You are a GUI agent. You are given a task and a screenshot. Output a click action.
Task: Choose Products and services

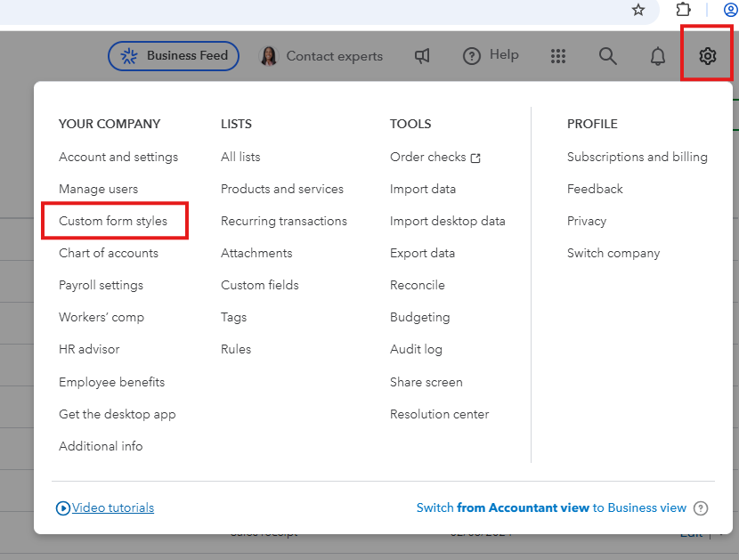(282, 189)
